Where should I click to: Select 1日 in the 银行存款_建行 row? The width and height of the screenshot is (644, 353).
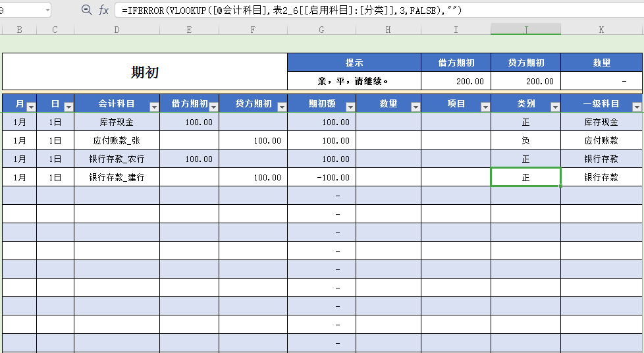[x=55, y=177]
